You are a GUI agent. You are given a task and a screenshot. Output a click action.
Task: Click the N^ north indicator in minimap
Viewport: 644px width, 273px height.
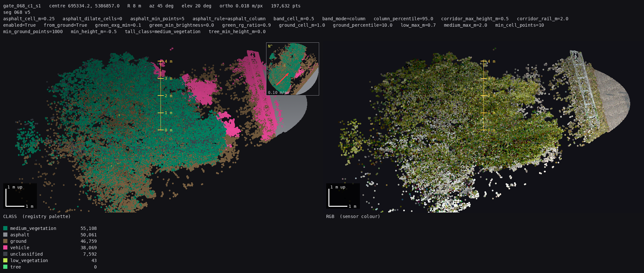(x=270, y=46)
